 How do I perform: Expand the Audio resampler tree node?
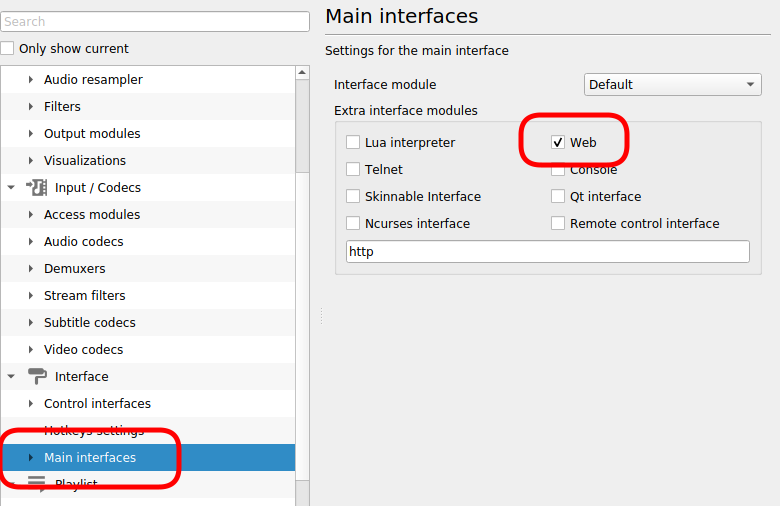pos(31,80)
